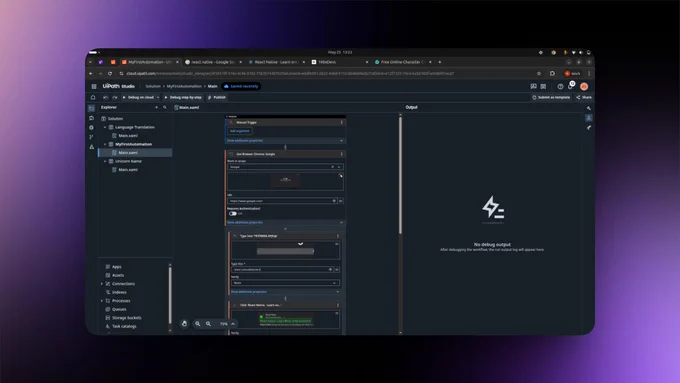The width and height of the screenshot is (680, 383).
Task: Select the Main.xaml editor tab
Action: (187, 107)
